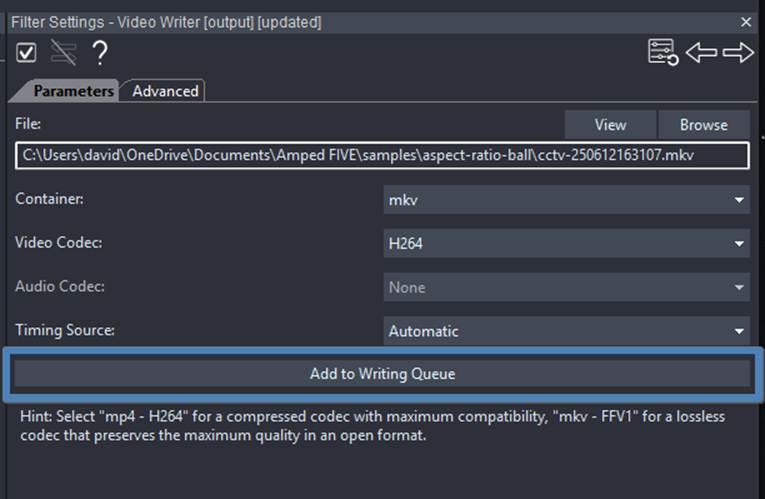This screenshot has width=765, height=499.
Task: Click the crossed-out lines bypass icon
Action: tap(63, 53)
